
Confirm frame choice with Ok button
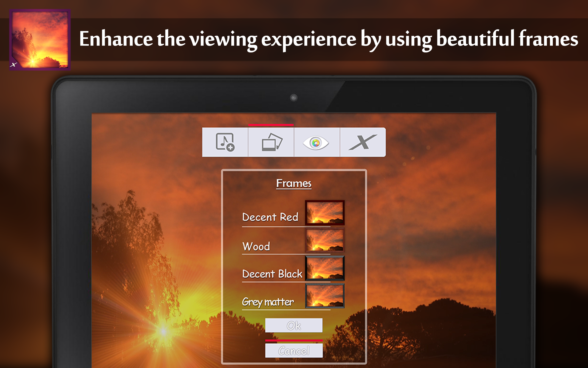294,325
